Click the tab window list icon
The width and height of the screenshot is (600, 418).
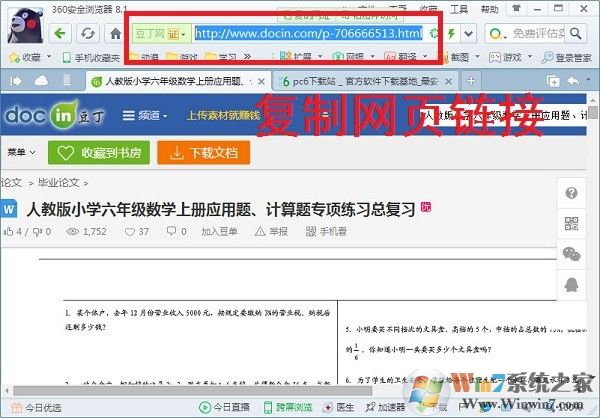(x=553, y=81)
